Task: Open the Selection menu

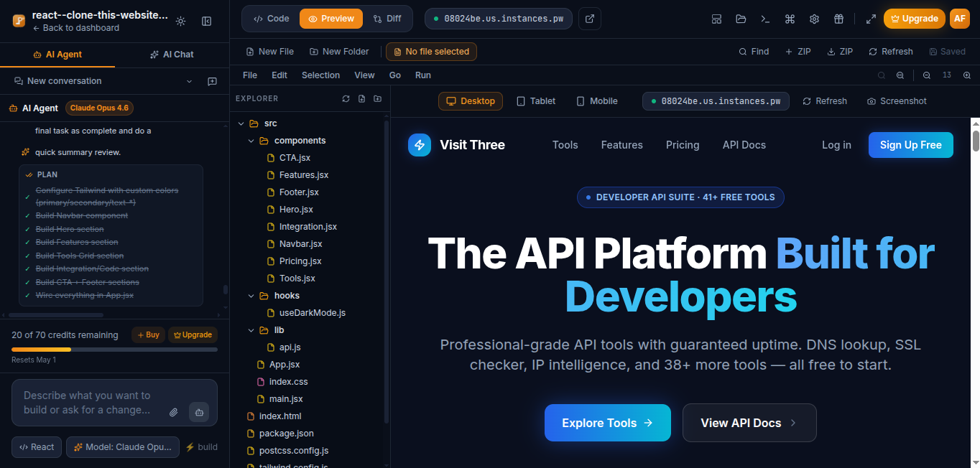Action: tap(320, 75)
